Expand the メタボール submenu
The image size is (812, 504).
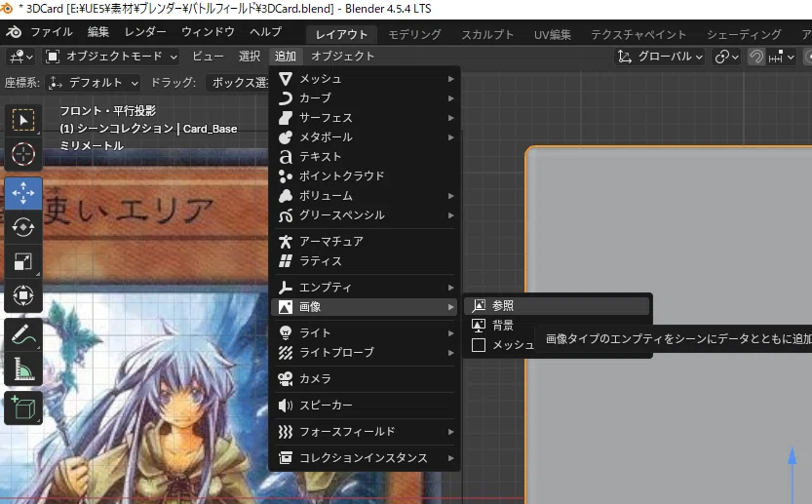[x=365, y=137]
